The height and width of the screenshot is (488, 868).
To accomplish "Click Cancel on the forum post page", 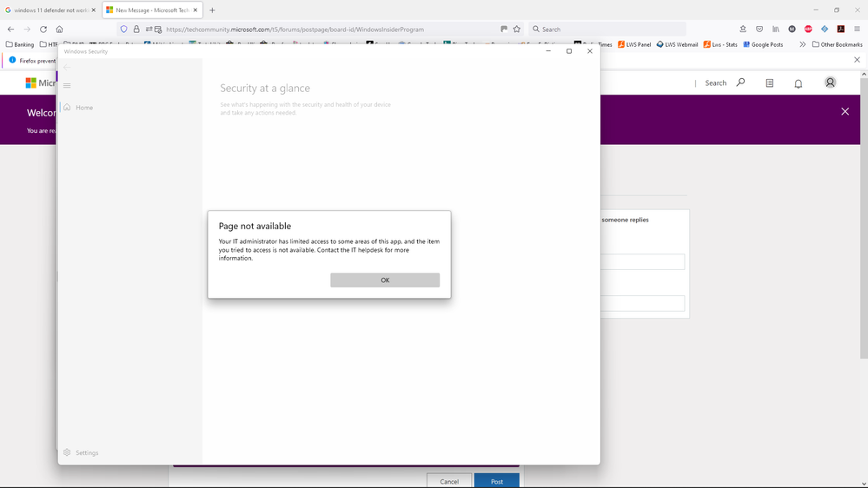I will tap(449, 481).
